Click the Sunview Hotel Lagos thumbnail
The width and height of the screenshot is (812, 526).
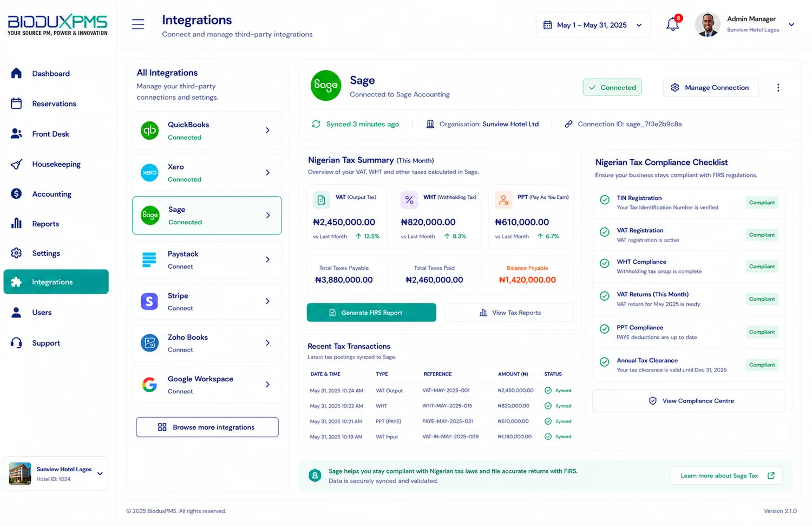click(20, 473)
